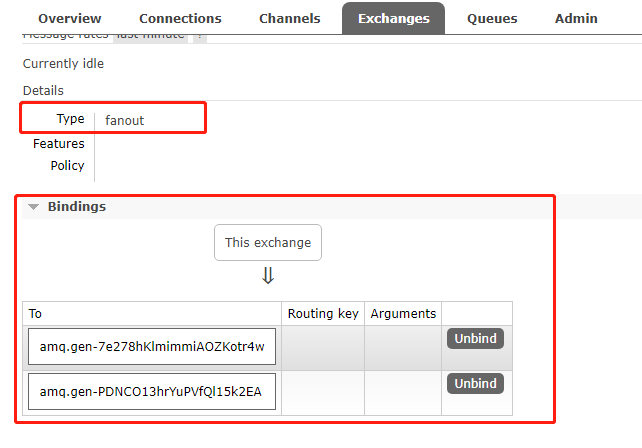
Task: Click the Routing key column header
Action: [x=323, y=314]
